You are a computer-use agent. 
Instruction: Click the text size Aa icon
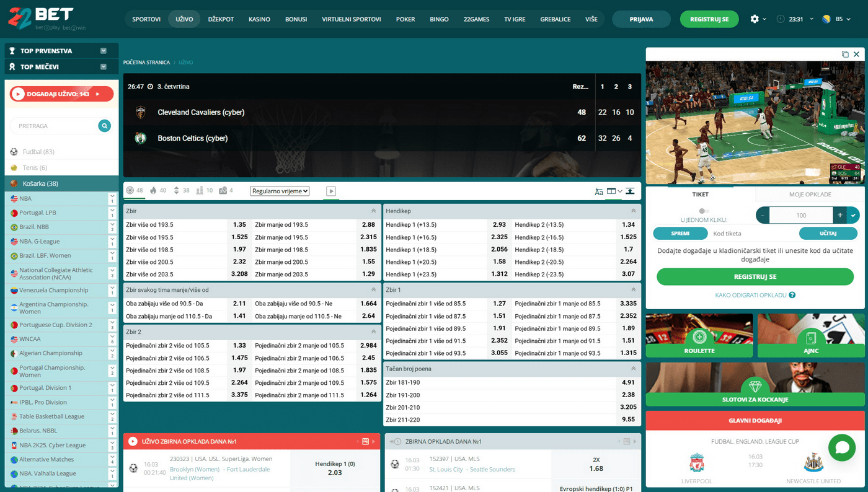(x=598, y=191)
